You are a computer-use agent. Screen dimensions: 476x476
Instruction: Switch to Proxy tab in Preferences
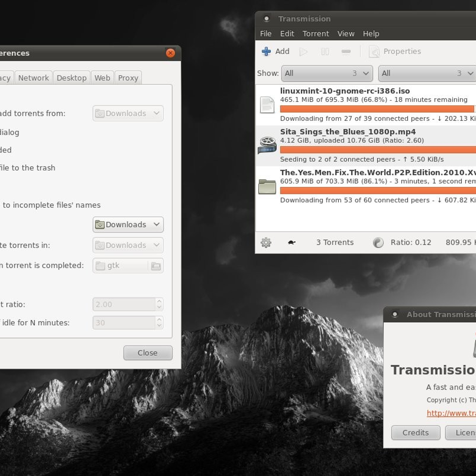click(x=128, y=78)
